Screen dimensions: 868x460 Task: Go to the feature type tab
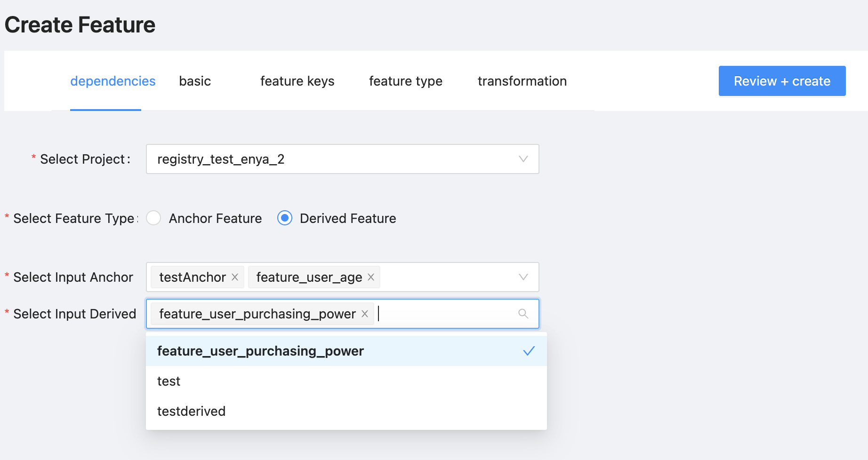coord(405,81)
